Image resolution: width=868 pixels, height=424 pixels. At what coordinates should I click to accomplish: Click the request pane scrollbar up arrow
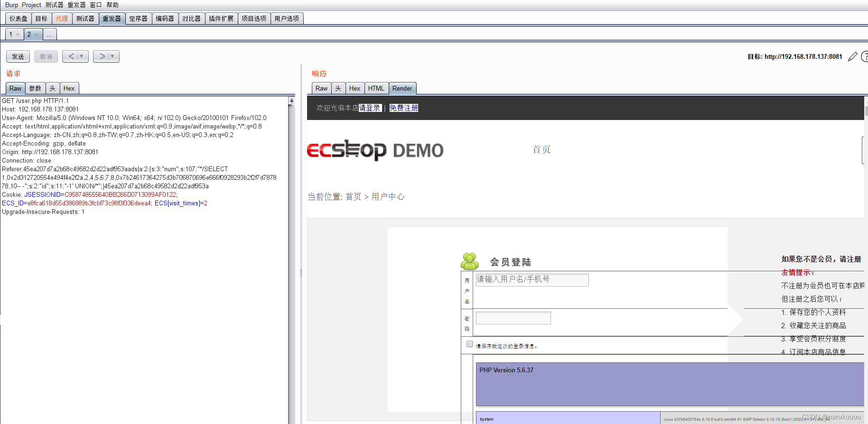291,101
